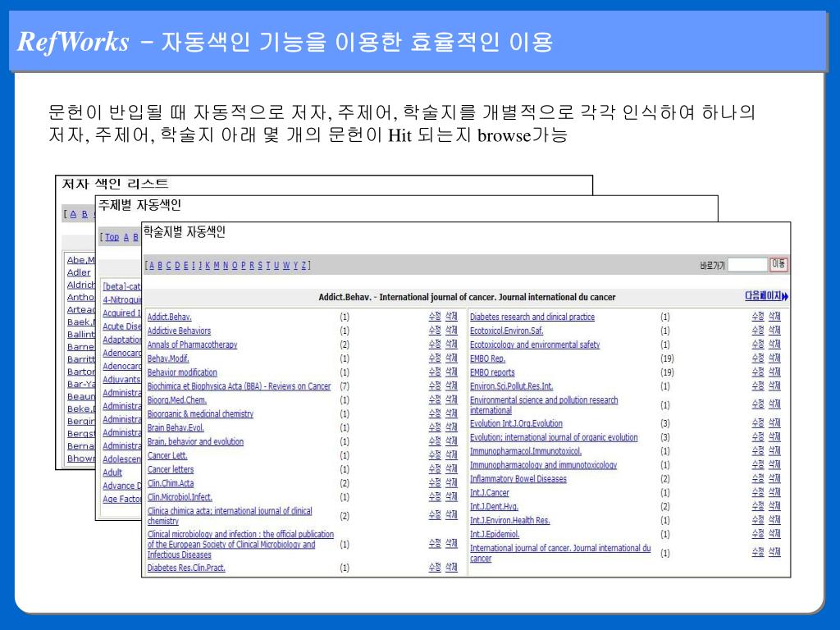Open the Cancer Lett. journal link
The height and width of the screenshot is (630, 840).
point(167,456)
